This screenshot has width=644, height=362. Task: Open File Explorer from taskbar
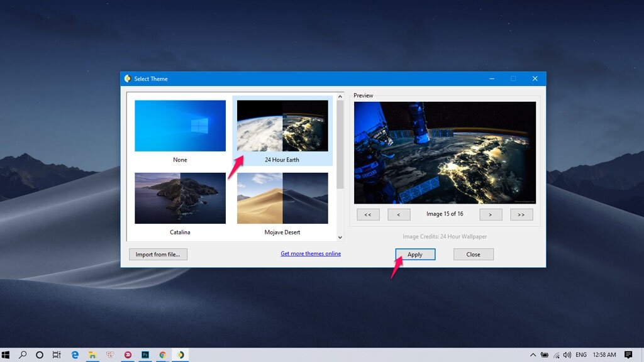pyautogui.click(x=93, y=354)
